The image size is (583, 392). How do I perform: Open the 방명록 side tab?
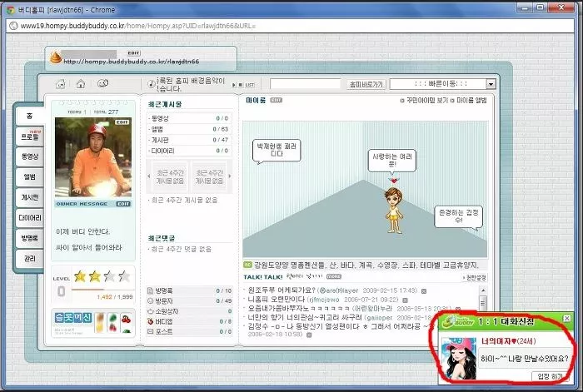click(30, 238)
